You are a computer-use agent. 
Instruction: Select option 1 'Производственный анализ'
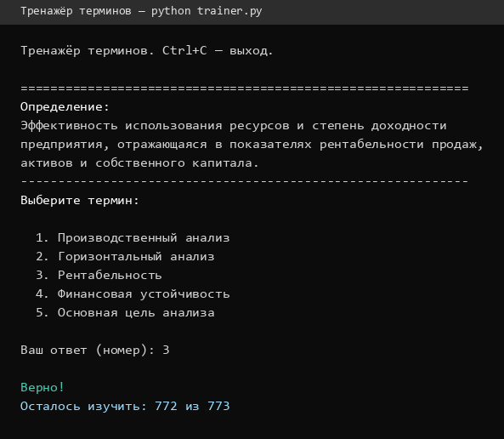[133, 238]
